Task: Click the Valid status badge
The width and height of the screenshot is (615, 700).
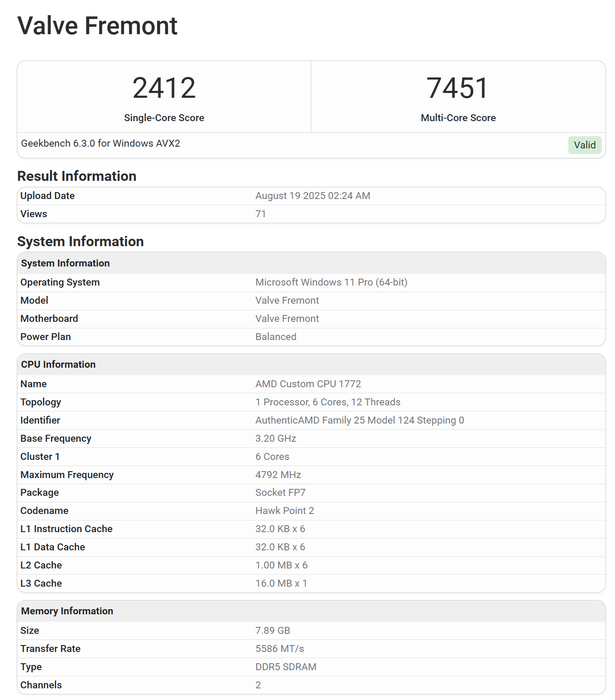Action: point(584,145)
